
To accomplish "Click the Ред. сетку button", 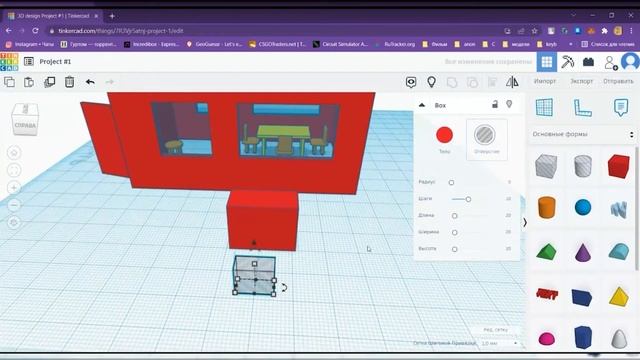I will point(496,329).
